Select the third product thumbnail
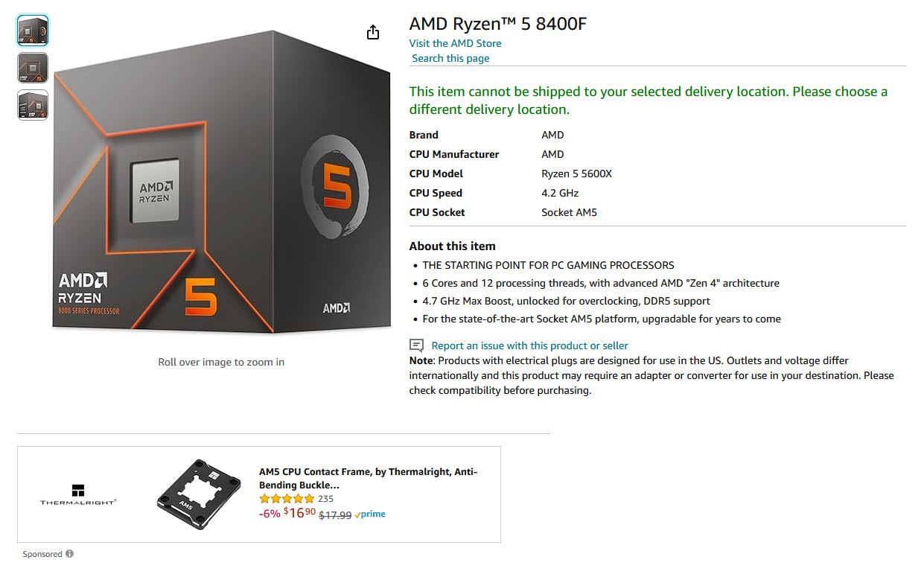 tap(33, 105)
